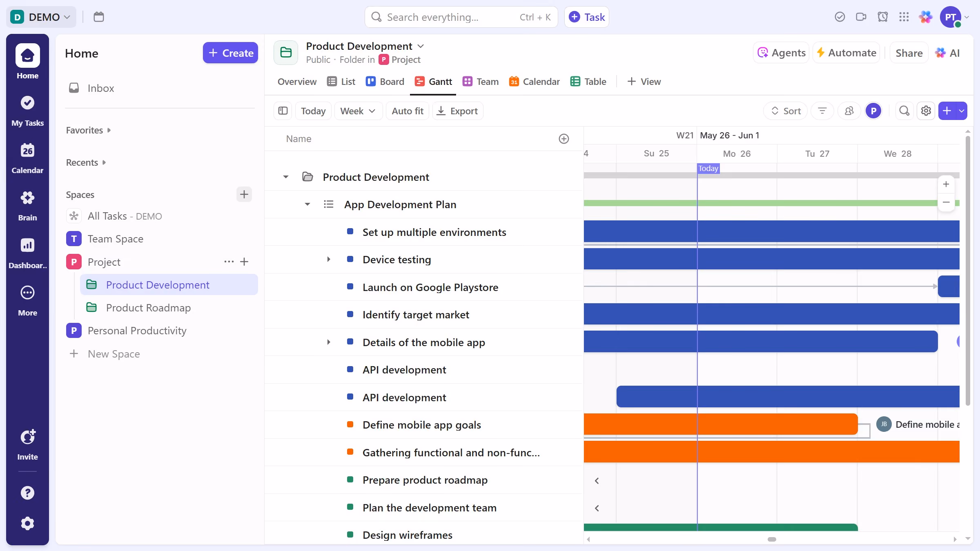This screenshot has width=980, height=551.
Task: Expand the Recents section
Action: point(86,162)
